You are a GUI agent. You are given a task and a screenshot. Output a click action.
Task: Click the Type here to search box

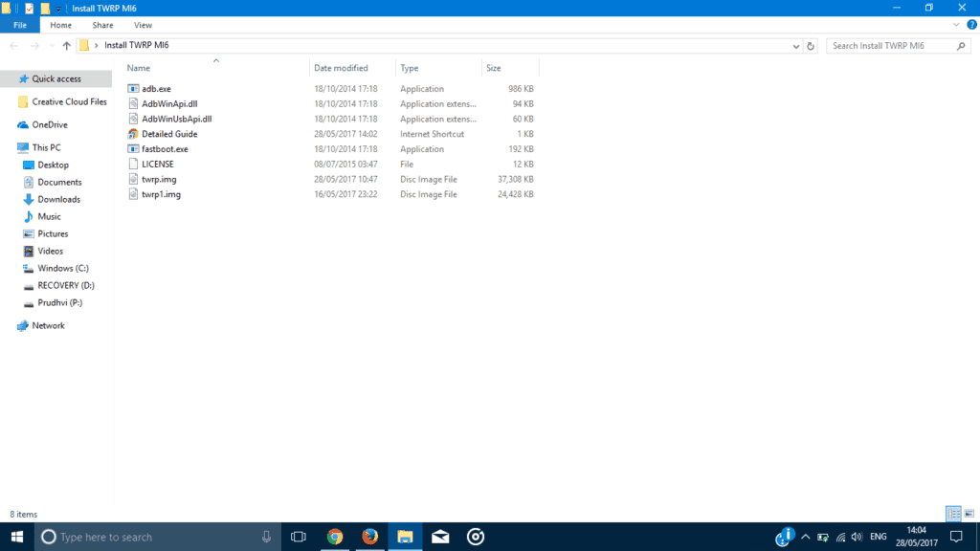[157, 537]
